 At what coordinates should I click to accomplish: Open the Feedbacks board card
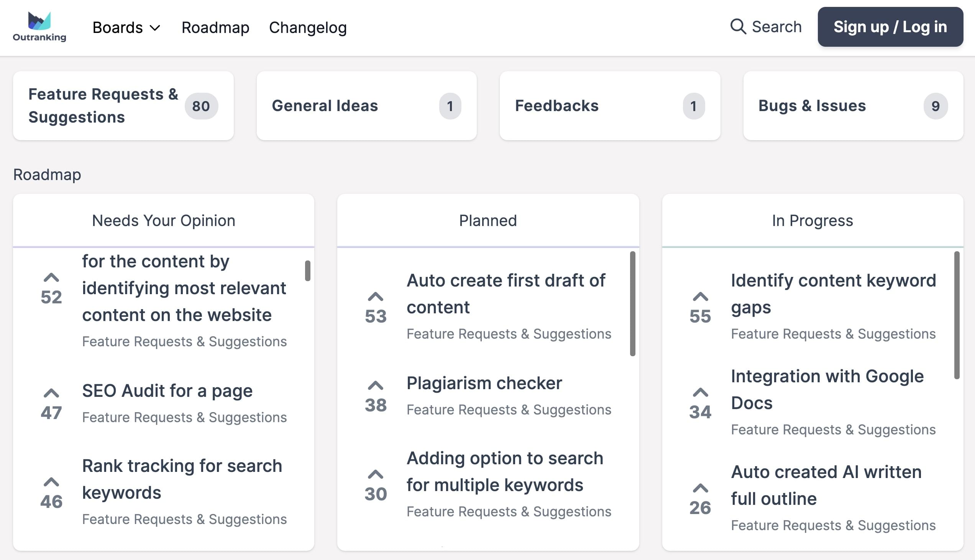coord(609,106)
